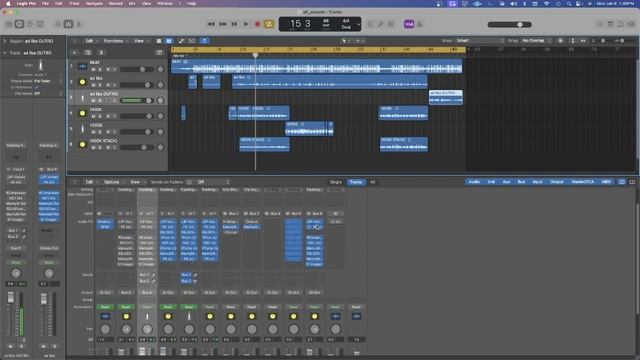The height and width of the screenshot is (360, 640).
Task: Open Flex Mode Off dropdown
Action: pyautogui.click(x=48, y=93)
